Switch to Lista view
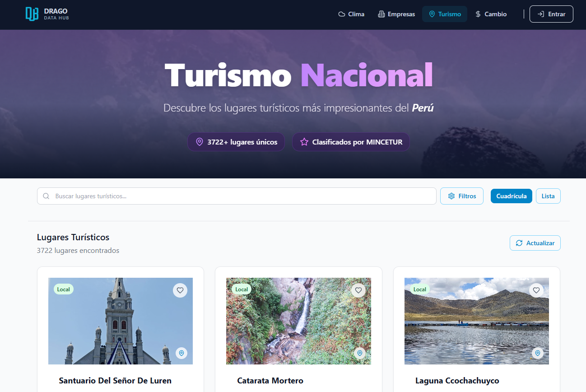The width and height of the screenshot is (586, 392). pyautogui.click(x=548, y=196)
